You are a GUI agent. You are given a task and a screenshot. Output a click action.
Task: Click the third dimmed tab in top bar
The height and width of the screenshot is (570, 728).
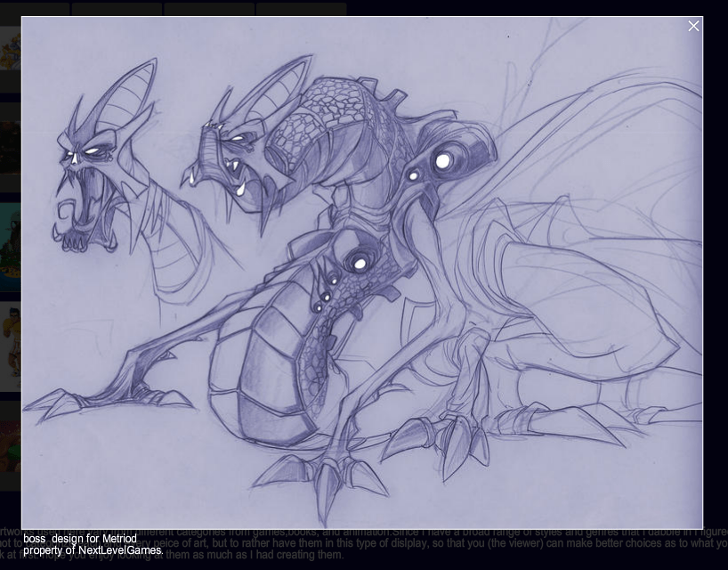pos(209,9)
